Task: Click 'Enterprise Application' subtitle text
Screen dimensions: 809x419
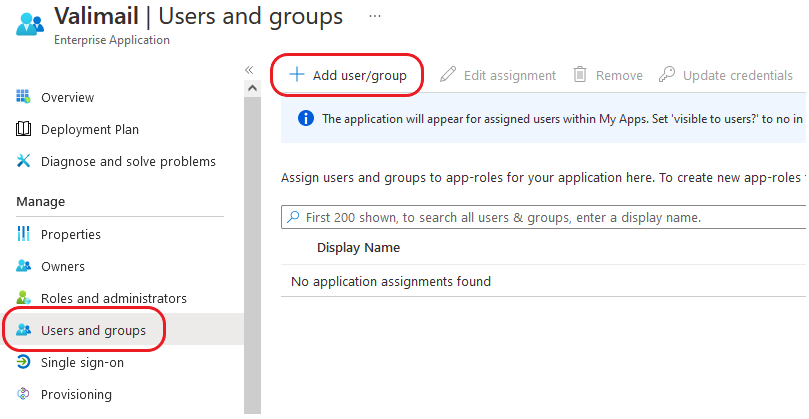Action: click(111, 40)
